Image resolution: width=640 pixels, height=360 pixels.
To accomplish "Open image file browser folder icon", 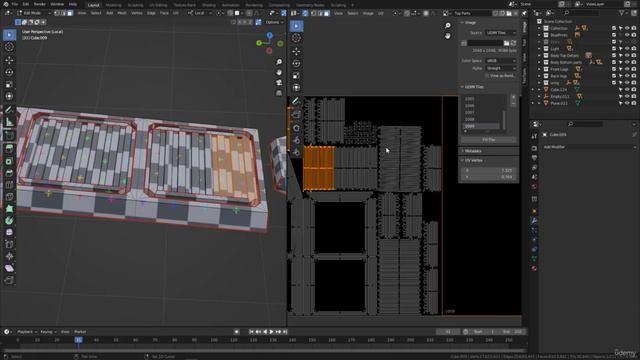I will click(507, 43).
